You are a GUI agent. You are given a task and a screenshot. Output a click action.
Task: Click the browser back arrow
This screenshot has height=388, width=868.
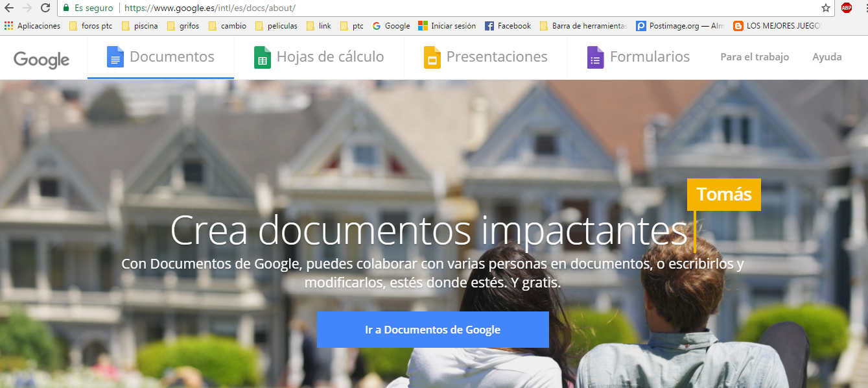point(9,8)
